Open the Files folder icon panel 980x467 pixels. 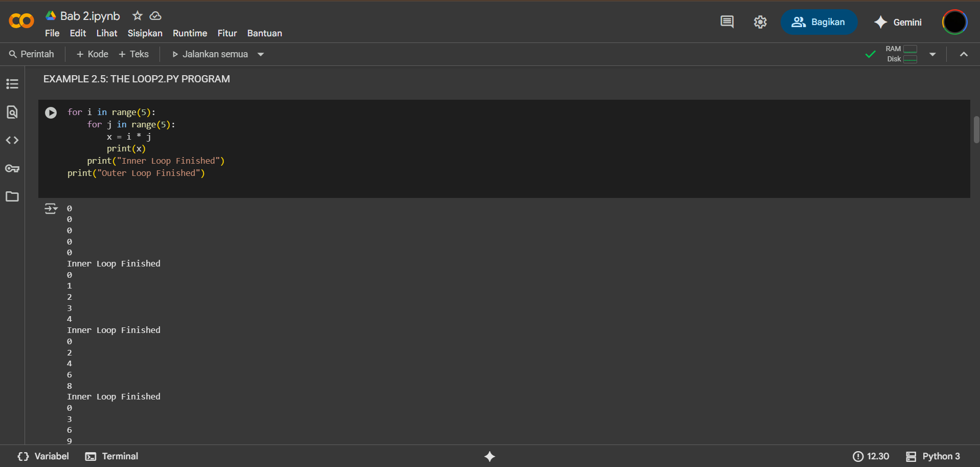pyautogui.click(x=12, y=196)
